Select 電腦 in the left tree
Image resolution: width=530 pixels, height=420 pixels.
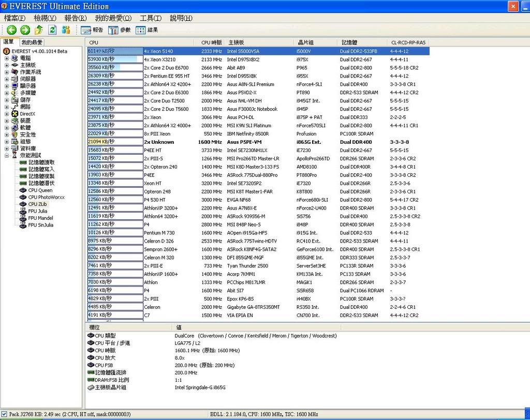point(25,58)
